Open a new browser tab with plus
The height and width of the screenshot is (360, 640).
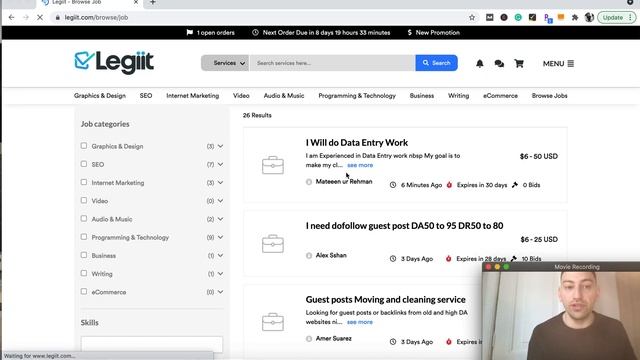click(x=153, y=2)
